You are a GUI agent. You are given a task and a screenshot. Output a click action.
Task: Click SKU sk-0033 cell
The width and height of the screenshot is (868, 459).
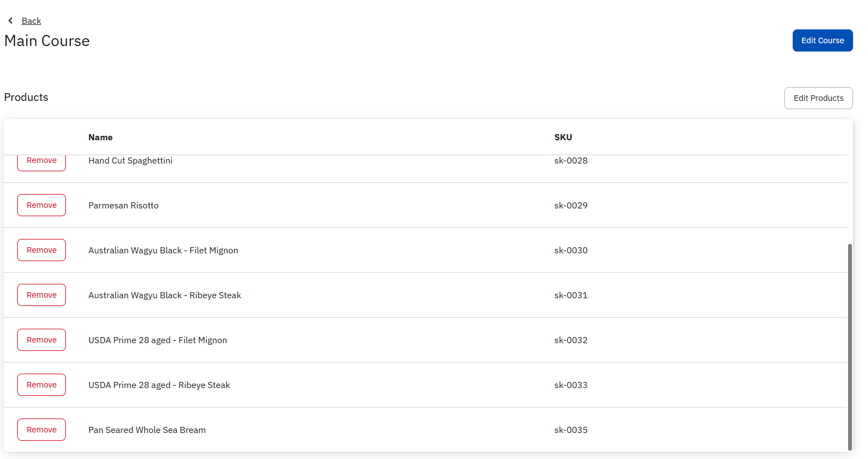571,385
